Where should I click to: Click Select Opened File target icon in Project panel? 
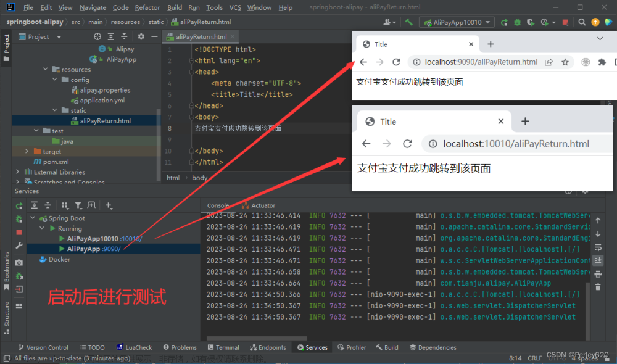point(97,36)
